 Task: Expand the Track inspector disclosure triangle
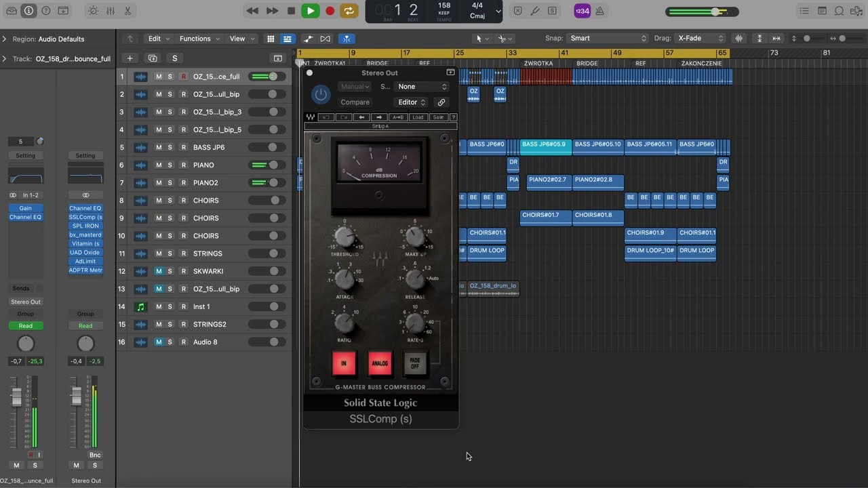pos(5,59)
